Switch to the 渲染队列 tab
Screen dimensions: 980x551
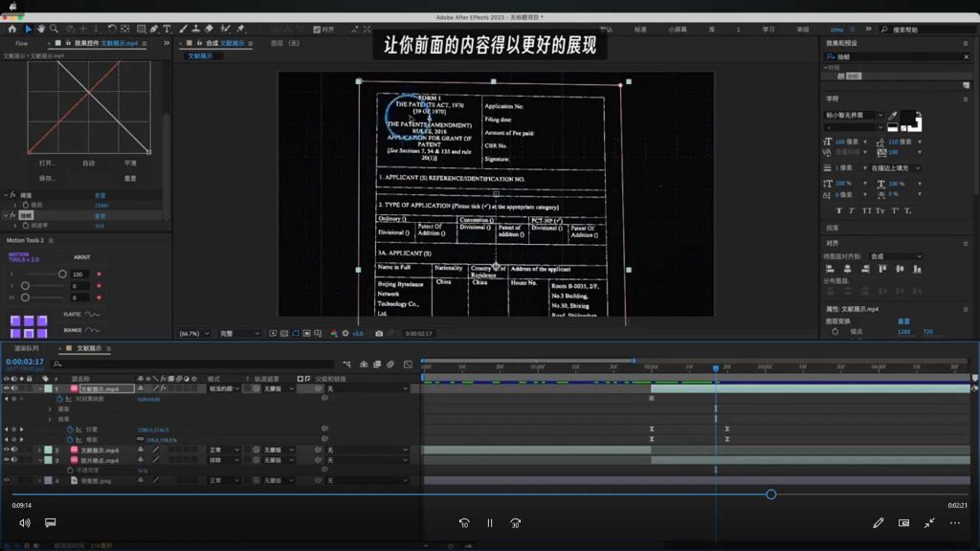click(x=27, y=348)
